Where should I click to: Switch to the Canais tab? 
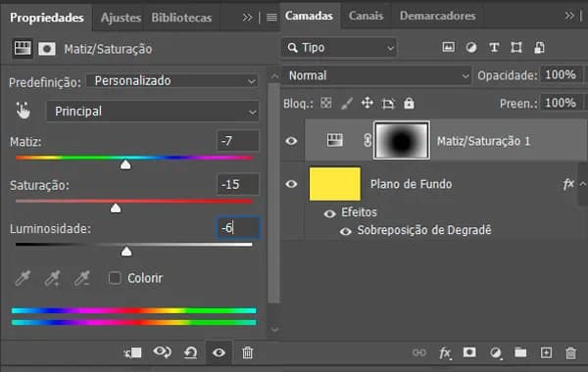point(366,16)
